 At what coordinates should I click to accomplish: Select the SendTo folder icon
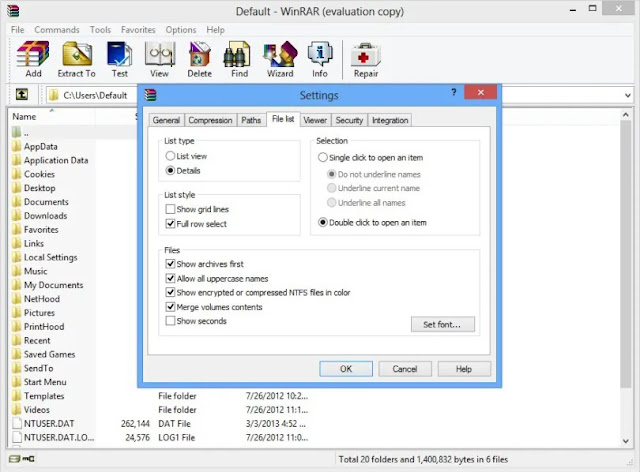(x=16, y=368)
